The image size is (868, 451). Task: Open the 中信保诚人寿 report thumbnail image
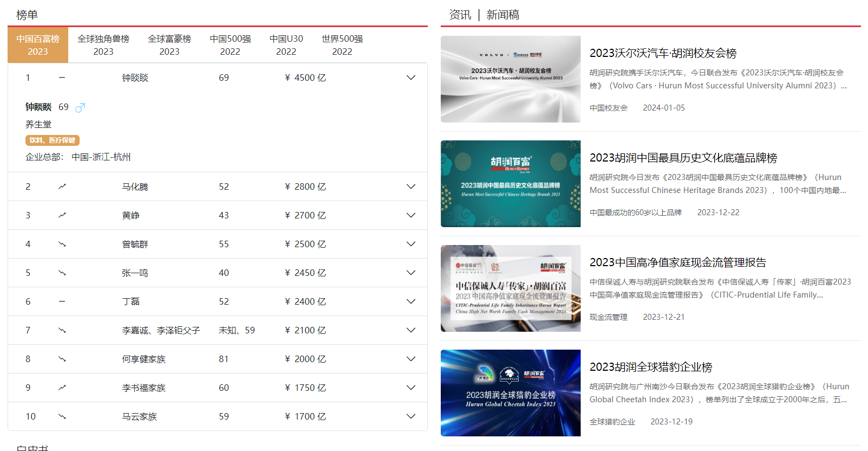click(510, 288)
